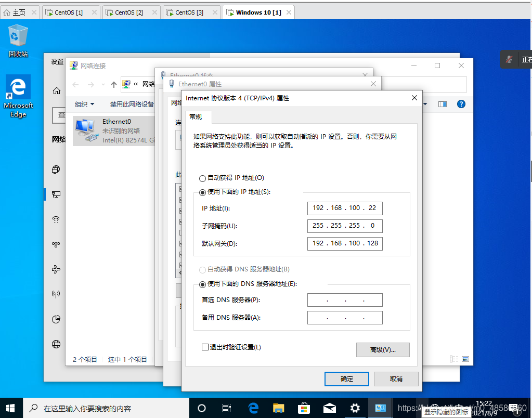The height and width of the screenshot is (418, 532).
Task: Open the Status globe icon in Settings sidebar
Action: tap(56, 169)
